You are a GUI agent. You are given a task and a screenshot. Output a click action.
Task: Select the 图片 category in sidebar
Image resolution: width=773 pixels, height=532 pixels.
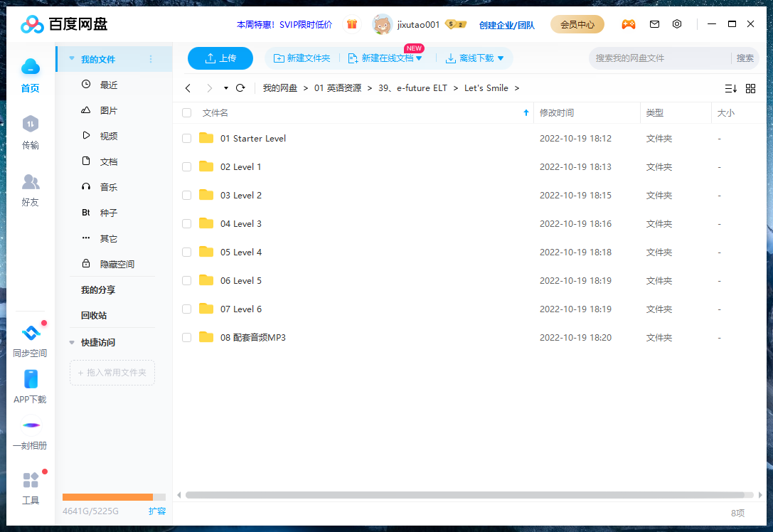[x=108, y=110]
